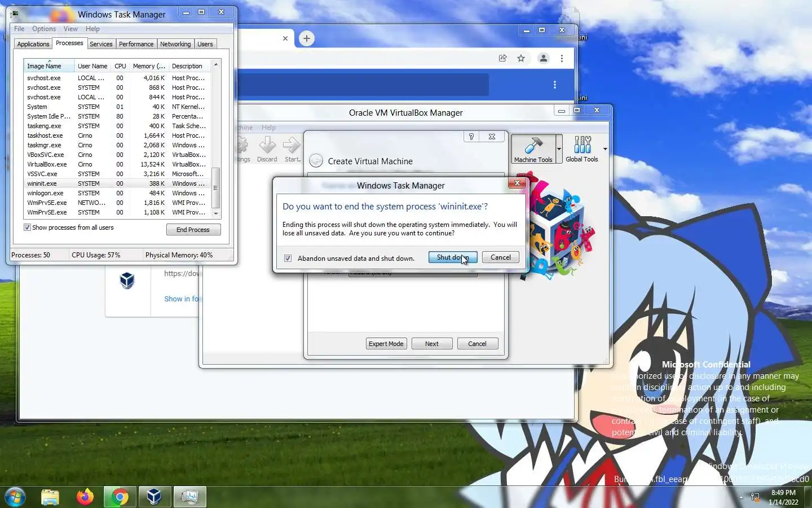
Task: Click Cancel in Create Virtual Machine wizard
Action: click(477, 344)
